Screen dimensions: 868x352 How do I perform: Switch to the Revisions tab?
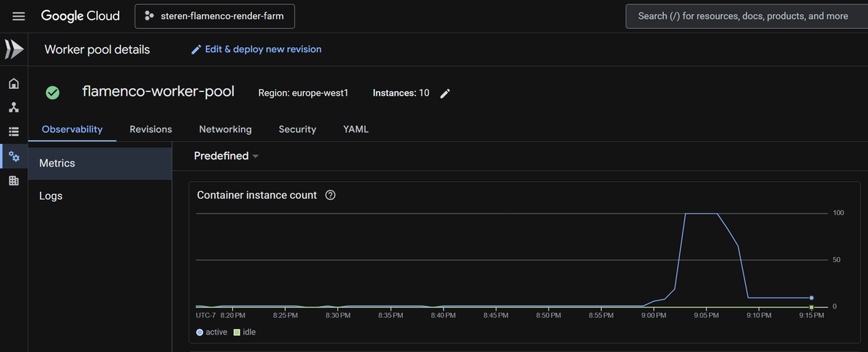(x=150, y=129)
